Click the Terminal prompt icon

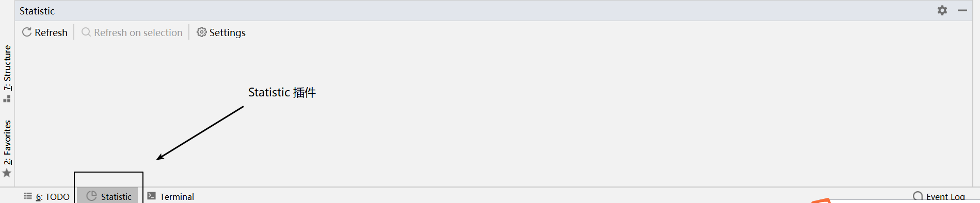tap(152, 196)
